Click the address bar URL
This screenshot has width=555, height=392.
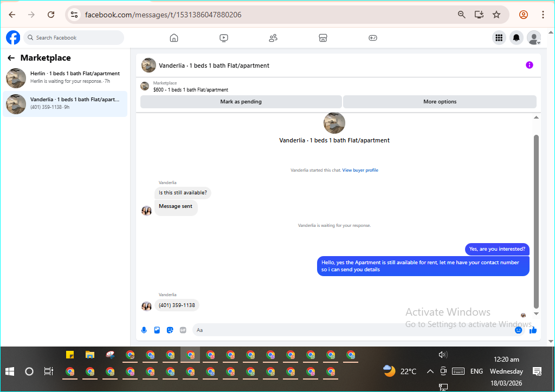pos(163,15)
